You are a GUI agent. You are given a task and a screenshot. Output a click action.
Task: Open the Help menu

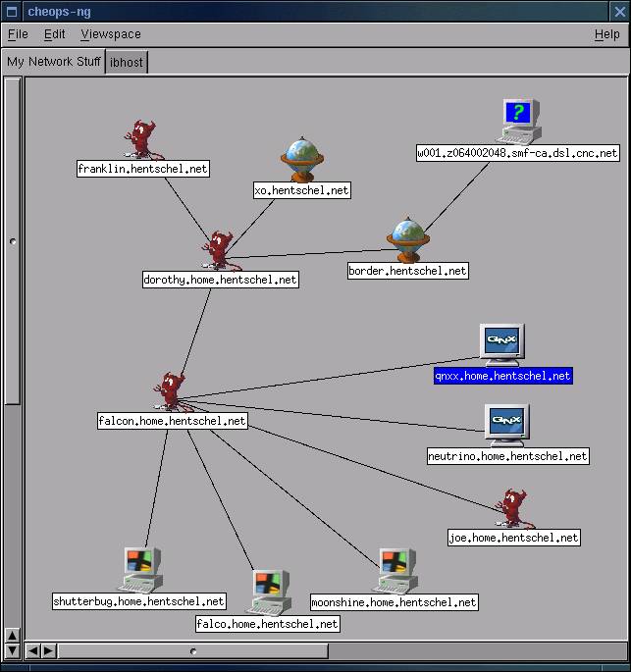click(607, 34)
